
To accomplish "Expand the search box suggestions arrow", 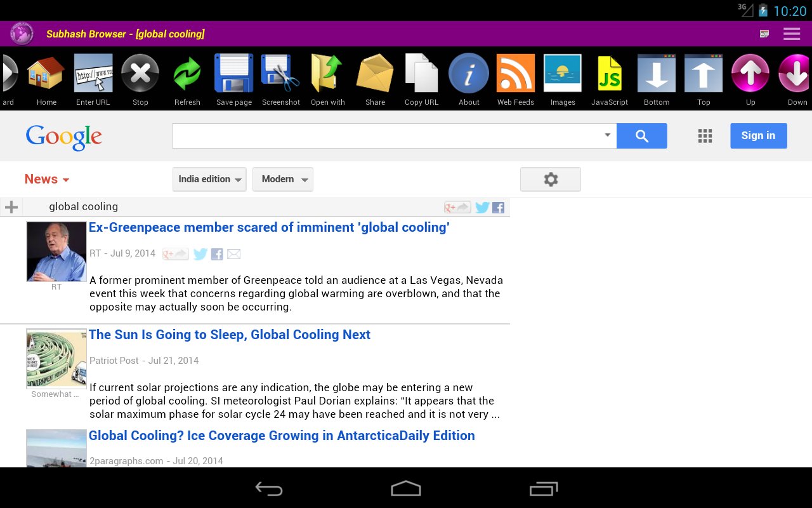I will (607, 135).
